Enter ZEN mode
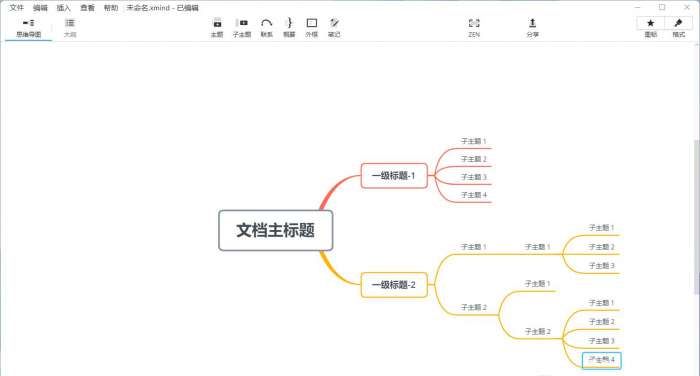 point(474,28)
